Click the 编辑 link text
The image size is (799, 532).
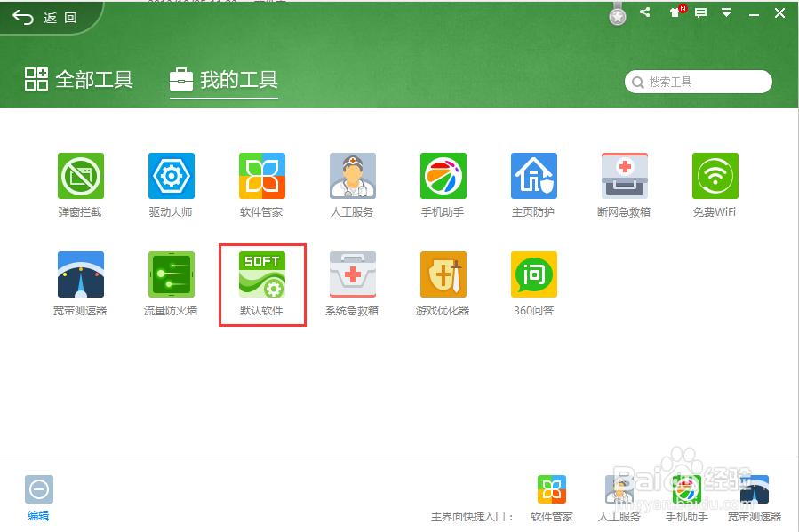pyautogui.click(x=38, y=516)
